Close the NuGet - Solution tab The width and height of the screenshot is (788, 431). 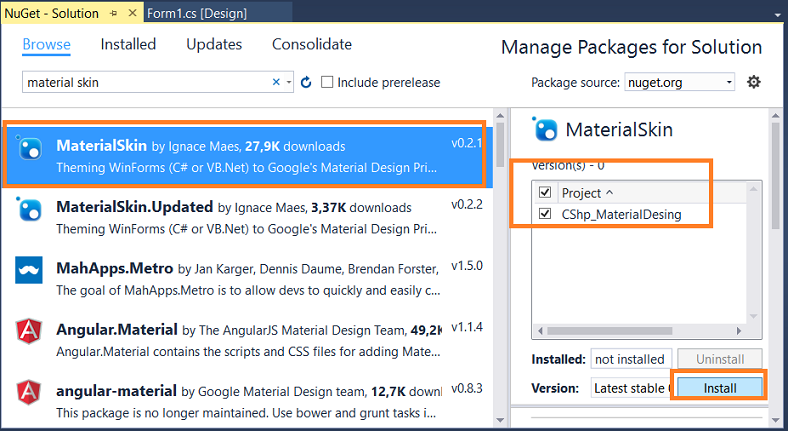click(133, 13)
